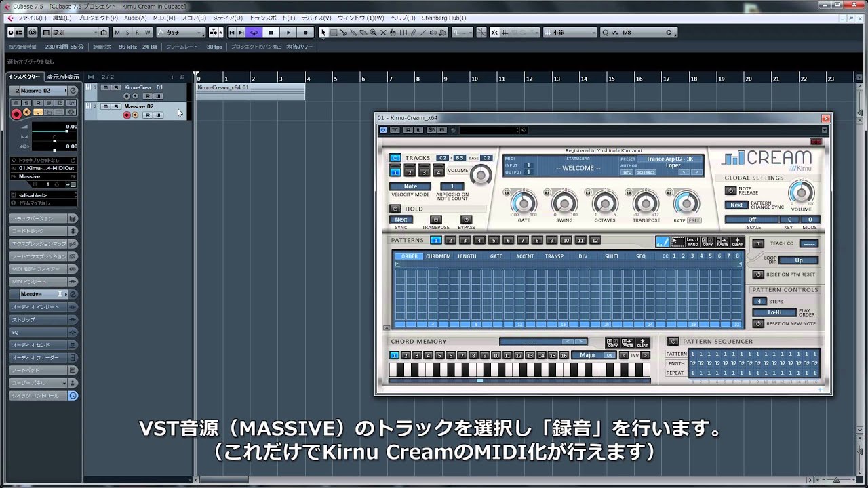The image size is (868, 488).
Task: Select the Object Selection arrow tool in Cubase toolbar
Action: point(323,33)
